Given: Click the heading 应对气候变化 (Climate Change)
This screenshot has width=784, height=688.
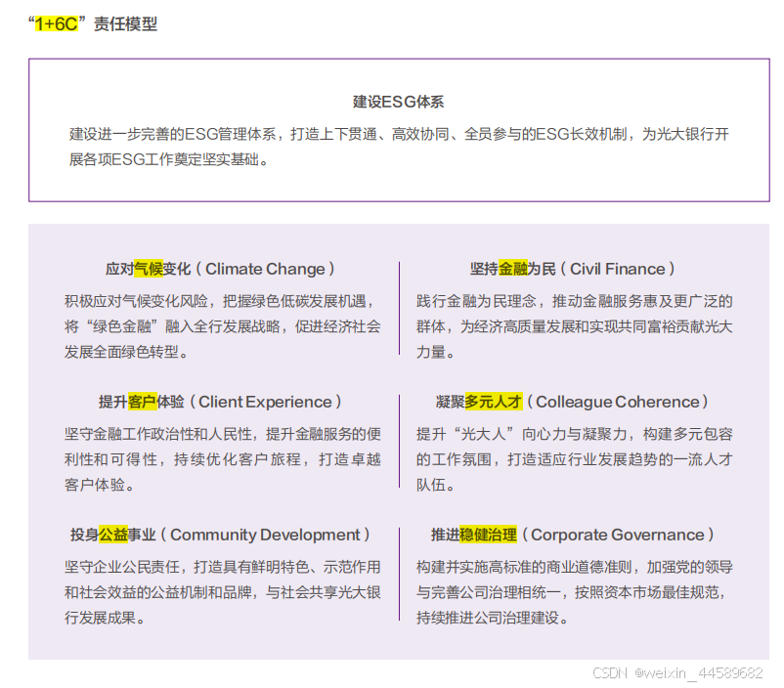Looking at the screenshot, I should pos(220,269).
